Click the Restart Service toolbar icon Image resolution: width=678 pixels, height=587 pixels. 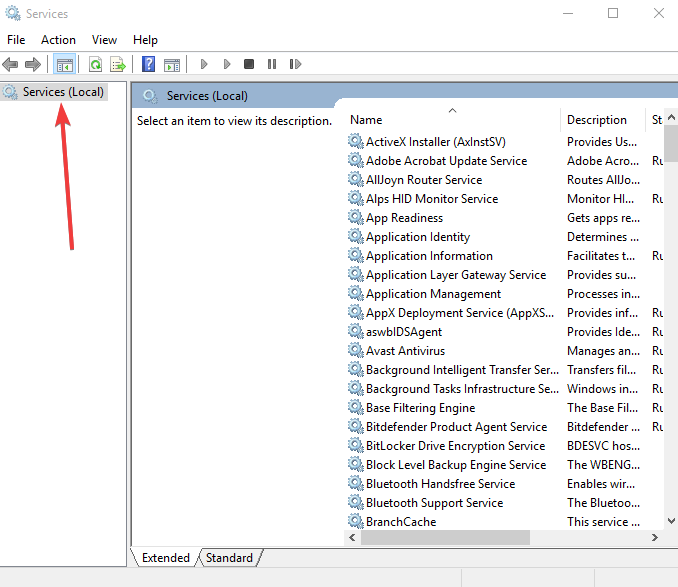(295, 64)
